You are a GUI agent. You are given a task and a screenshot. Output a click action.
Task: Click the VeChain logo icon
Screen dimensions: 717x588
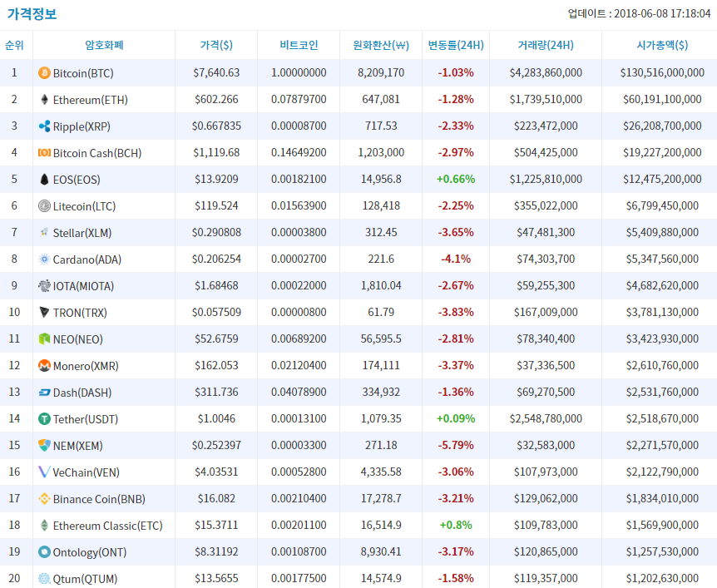[x=44, y=472]
